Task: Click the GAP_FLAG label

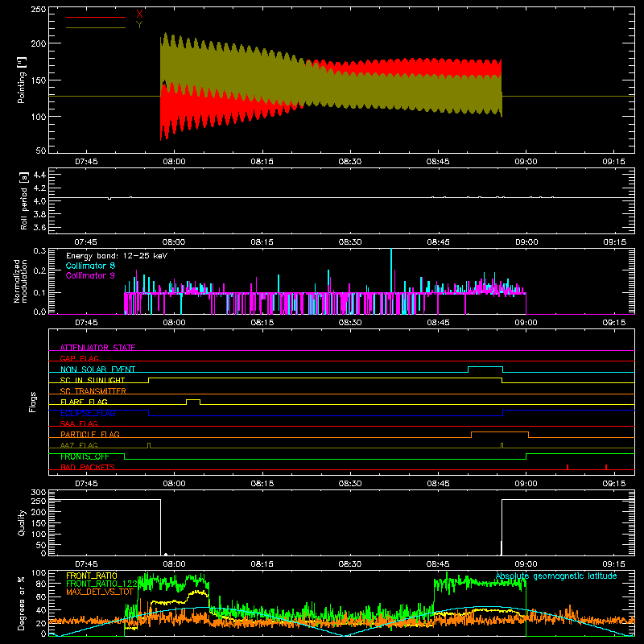Action: (x=79, y=358)
